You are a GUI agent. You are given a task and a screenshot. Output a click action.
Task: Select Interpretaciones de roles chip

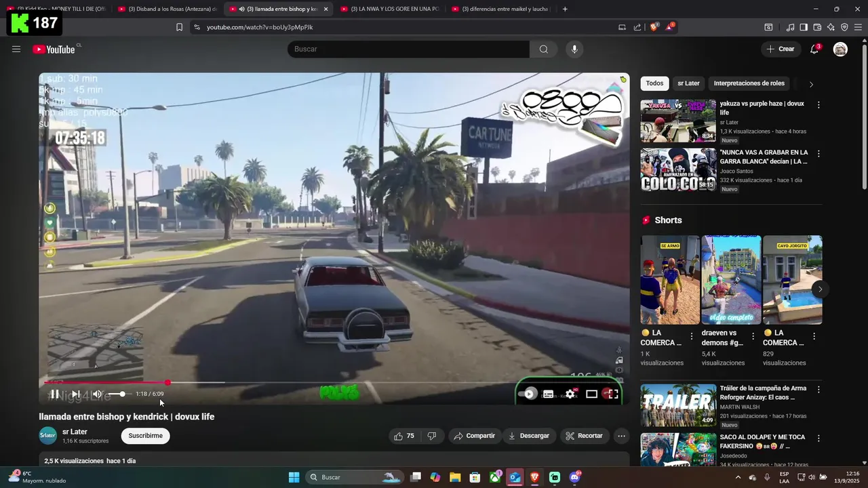[x=749, y=83]
